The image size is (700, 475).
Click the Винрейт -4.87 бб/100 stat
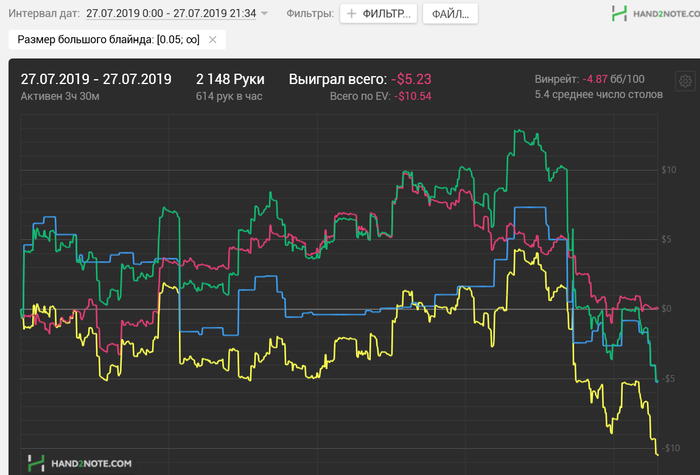pos(590,79)
